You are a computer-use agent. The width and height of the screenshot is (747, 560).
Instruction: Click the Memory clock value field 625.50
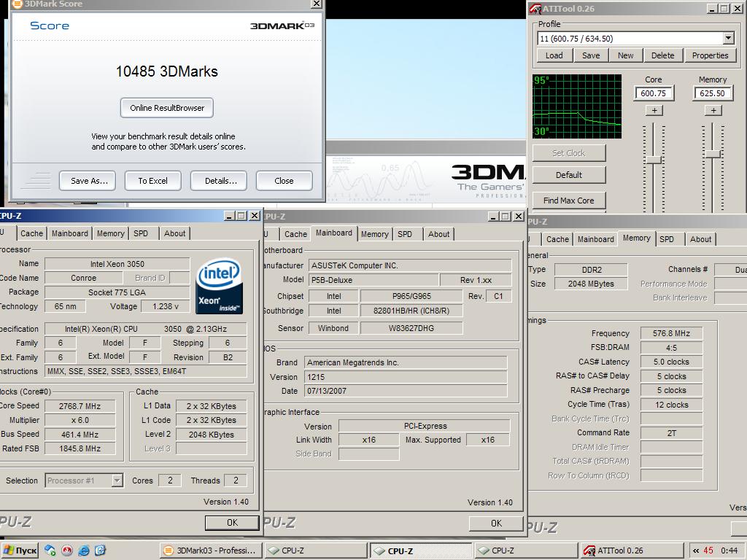(x=713, y=93)
